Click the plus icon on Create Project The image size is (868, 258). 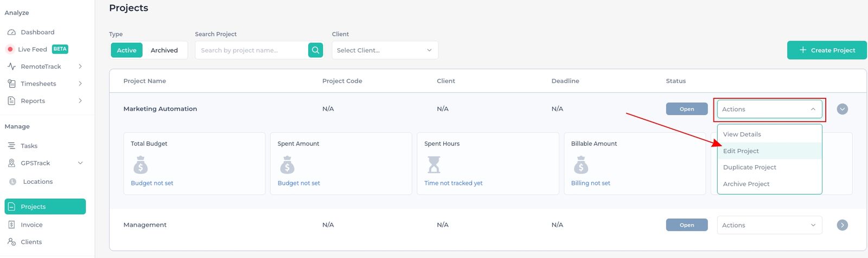[x=803, y=50]
